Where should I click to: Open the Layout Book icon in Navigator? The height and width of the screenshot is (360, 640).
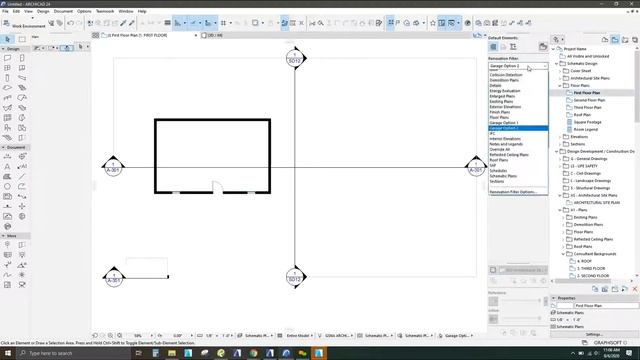[x=625, y=39]
